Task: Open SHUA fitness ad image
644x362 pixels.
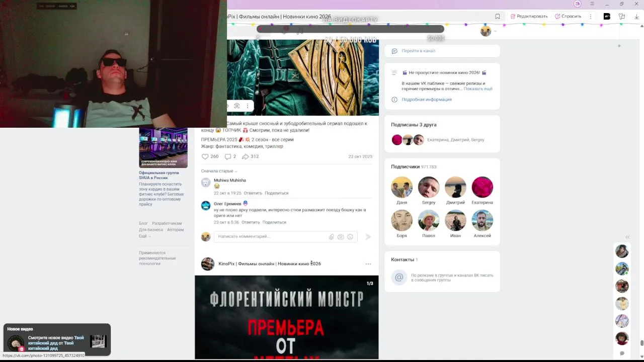Action: 163,148
